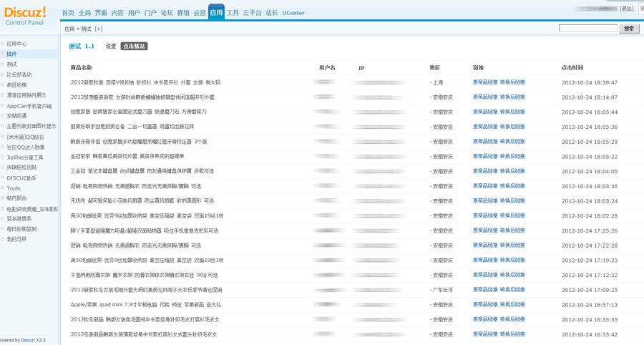The image size is (644, 345).
Task: Open AppCan手机客户端 in the sidebar
Action: pyautogui.click(x=29, y=106)
